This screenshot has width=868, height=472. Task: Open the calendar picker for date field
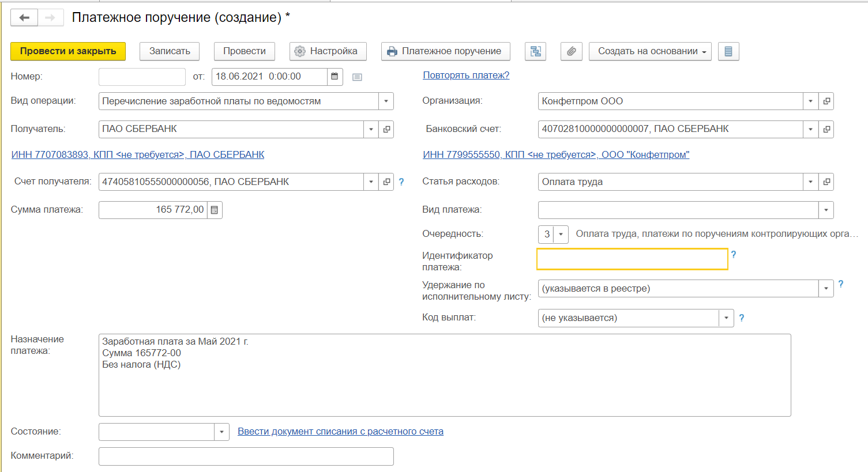coord(335,77)
